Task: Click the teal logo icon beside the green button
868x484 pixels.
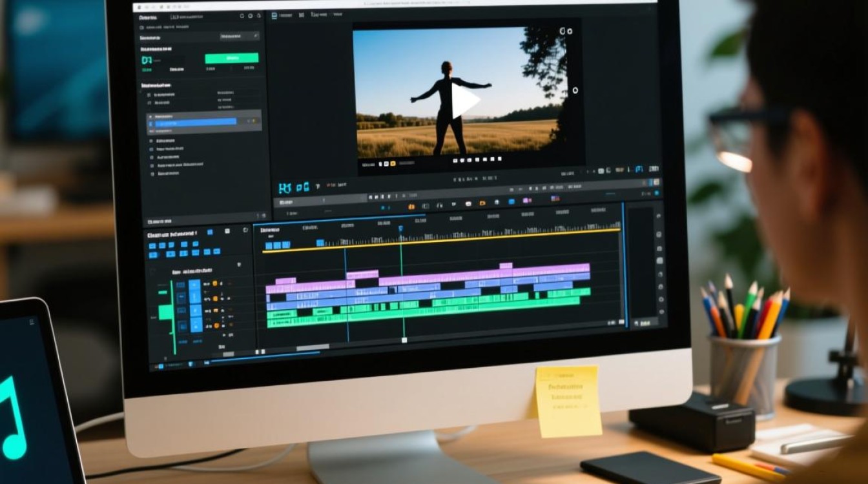Action: tap(147, 60)
